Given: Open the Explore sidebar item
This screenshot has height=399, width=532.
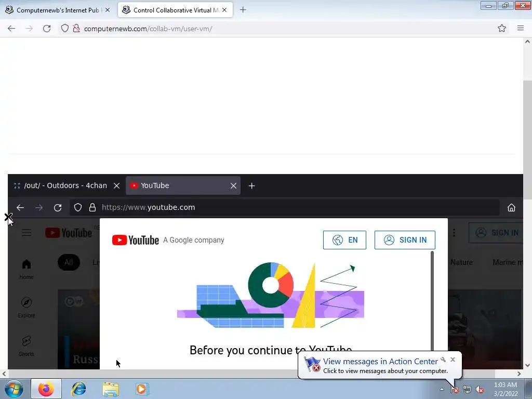Looking at the screenshot, I should click(x=26, y=308).
